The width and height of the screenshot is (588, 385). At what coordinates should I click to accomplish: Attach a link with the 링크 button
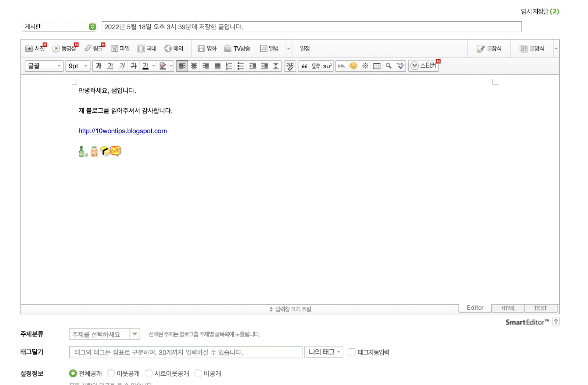tap(94, 48)
